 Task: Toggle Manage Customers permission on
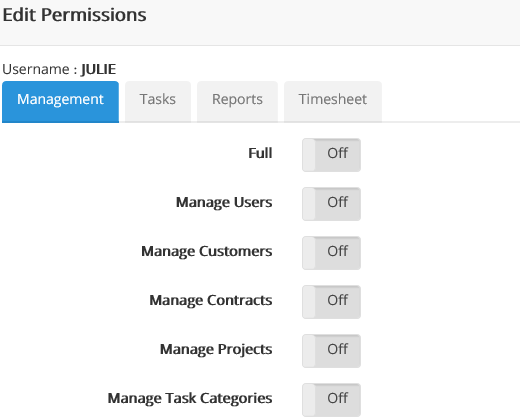(331, 253)
